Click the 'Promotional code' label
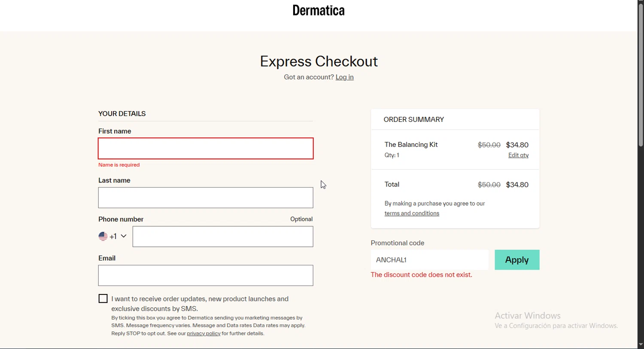The width and height of the screenshot is (644, 349). 398,243
